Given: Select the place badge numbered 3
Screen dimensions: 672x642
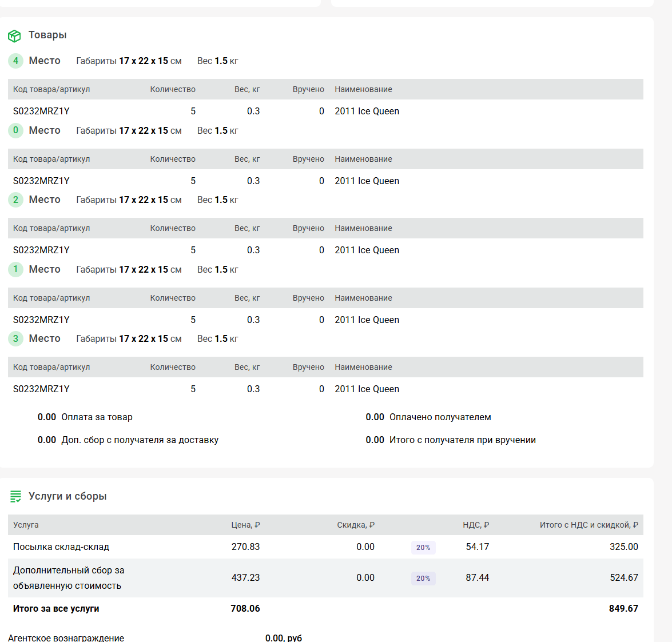Looking at the screenshot, I should tap(15, 338).
